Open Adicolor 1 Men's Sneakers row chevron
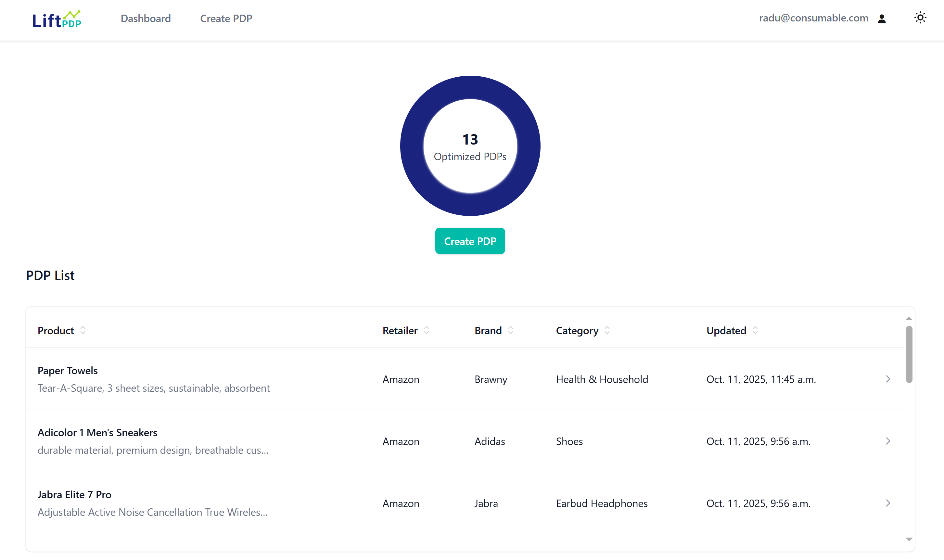This screenshot has height=560, width=944. 888,441
